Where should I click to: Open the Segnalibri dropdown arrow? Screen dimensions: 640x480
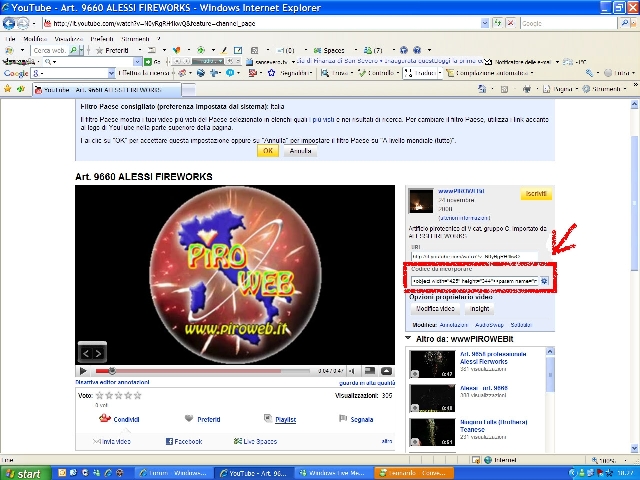pyautogui.click(x=311, y=73)
